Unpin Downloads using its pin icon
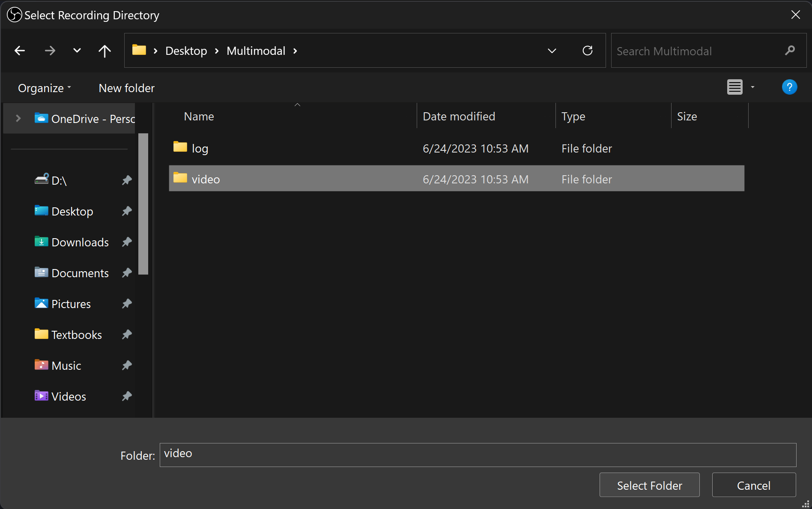812x509 pixels. [127, 242]
